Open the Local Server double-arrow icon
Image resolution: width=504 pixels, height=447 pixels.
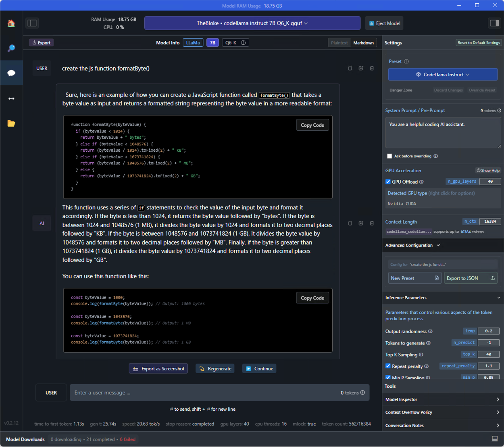point(11,98)
